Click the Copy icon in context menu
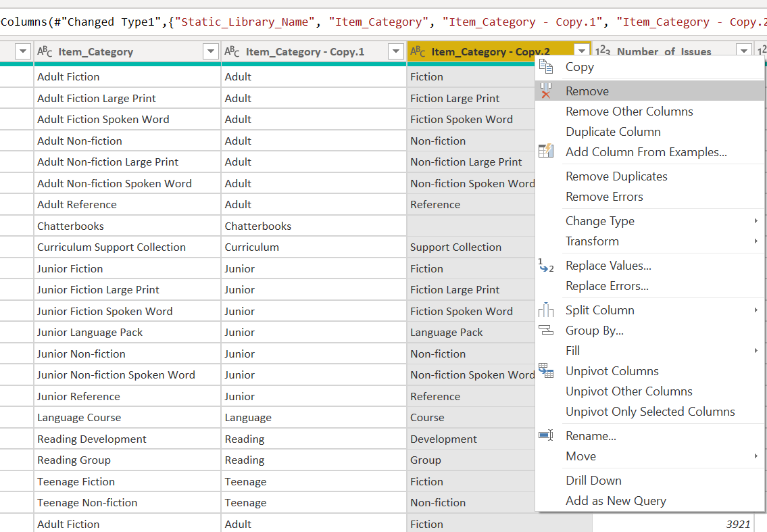 (546, 66)
